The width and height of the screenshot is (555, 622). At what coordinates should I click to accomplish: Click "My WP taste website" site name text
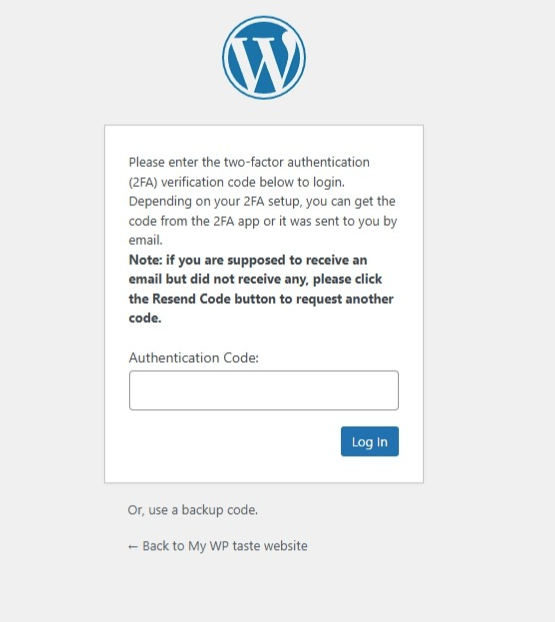[248, 546]
